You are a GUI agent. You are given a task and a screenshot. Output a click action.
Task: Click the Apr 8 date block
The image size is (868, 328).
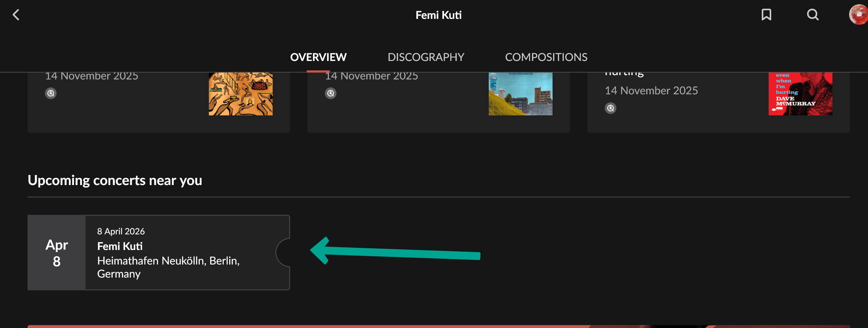pyautogui.click(x=57, y=253)
